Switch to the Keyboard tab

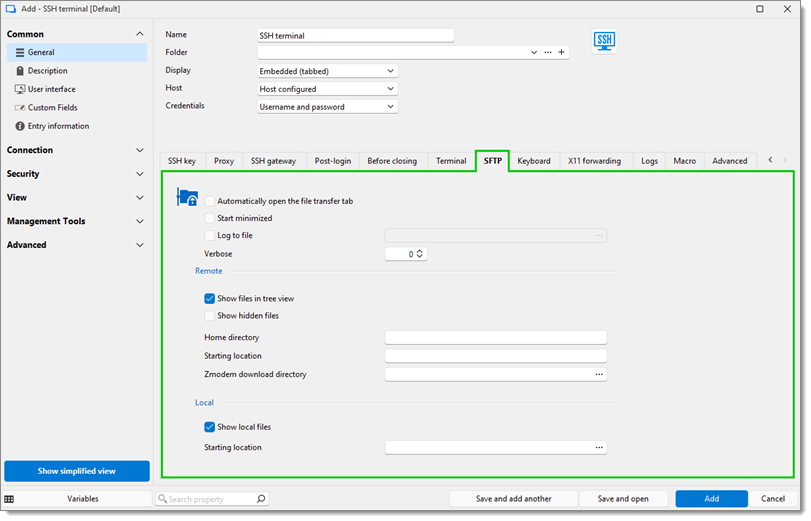(x=534, y=161)
